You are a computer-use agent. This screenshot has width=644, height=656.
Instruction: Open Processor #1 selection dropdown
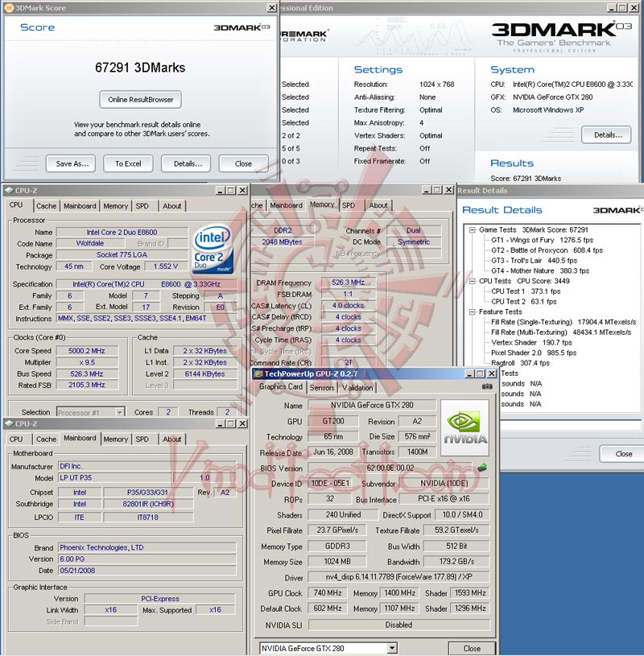point(120,412)
